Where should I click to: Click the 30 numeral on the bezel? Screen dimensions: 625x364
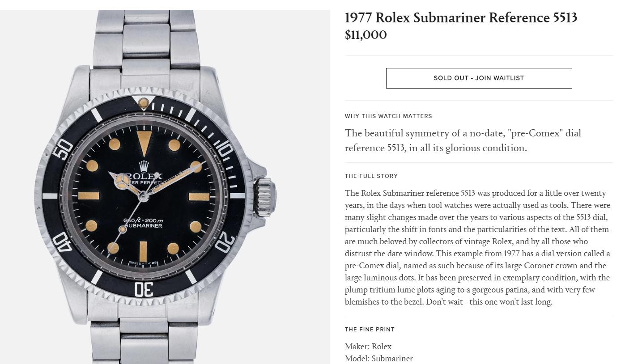(144, 289)
